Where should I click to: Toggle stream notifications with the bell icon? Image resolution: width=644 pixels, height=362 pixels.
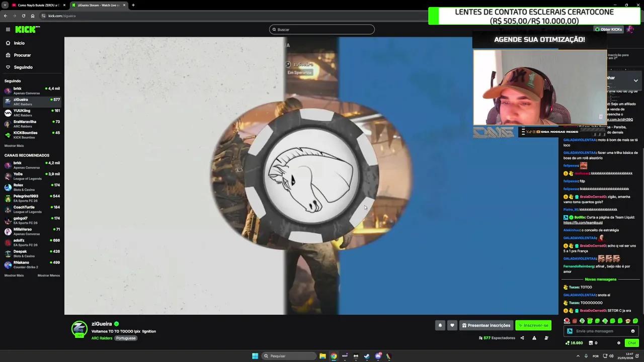click(x=440, y=325)
